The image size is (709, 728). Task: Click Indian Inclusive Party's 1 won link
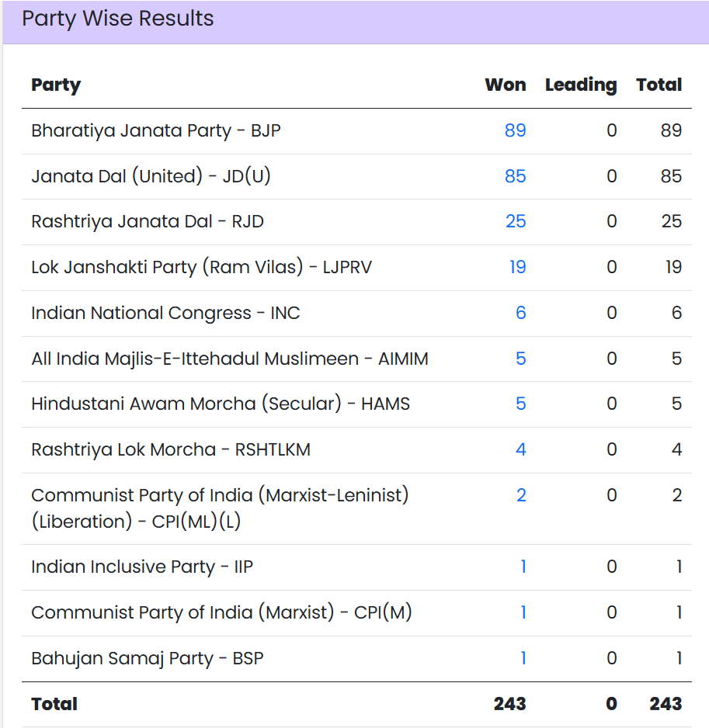point(523,567)
